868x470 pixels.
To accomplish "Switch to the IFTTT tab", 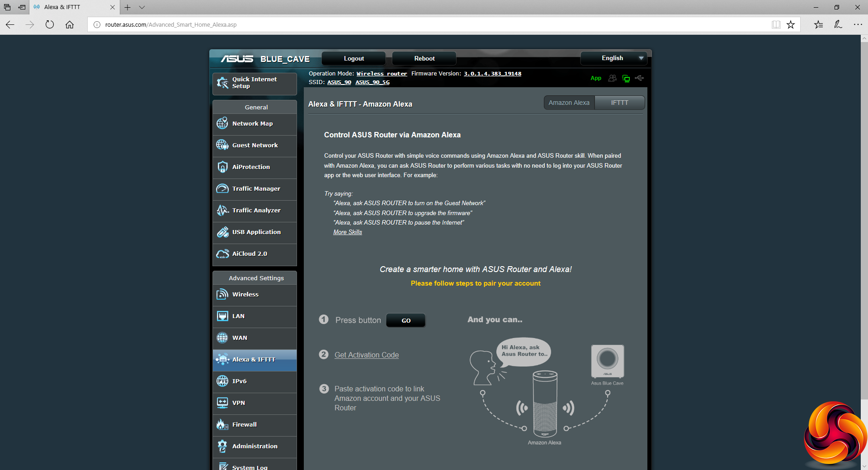I will click(619, 103).
